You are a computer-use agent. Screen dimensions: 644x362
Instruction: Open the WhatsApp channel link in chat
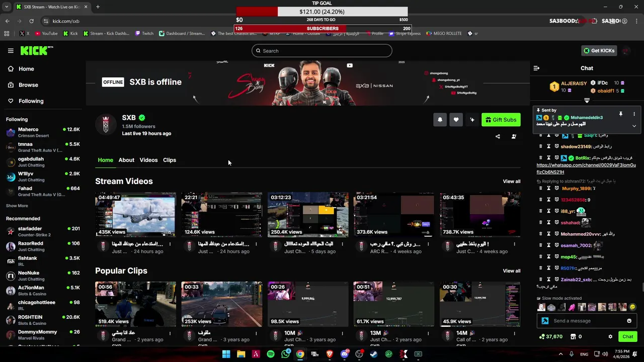pos(586,168)
